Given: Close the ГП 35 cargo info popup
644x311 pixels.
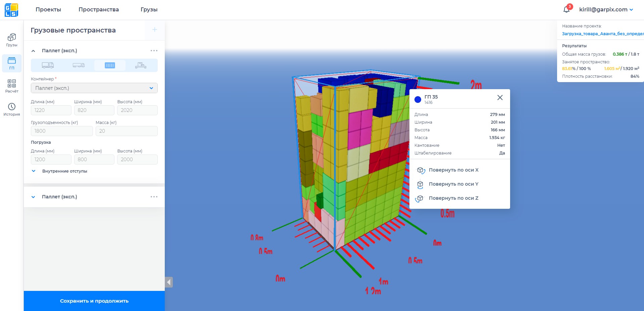Looking at the screenshot, I should click(x=500, y=98).
